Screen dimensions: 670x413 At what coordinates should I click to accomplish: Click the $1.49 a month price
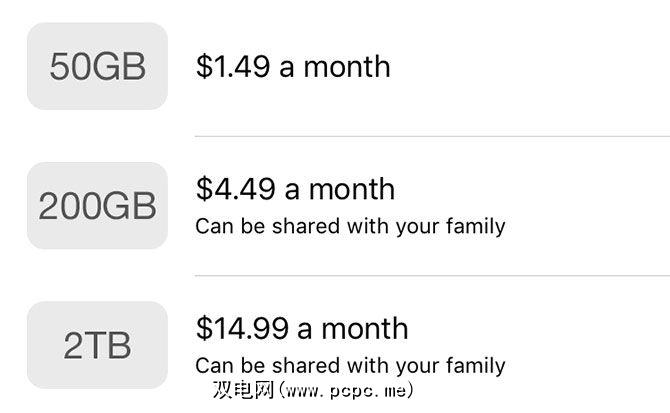click(x=293, y=67)
